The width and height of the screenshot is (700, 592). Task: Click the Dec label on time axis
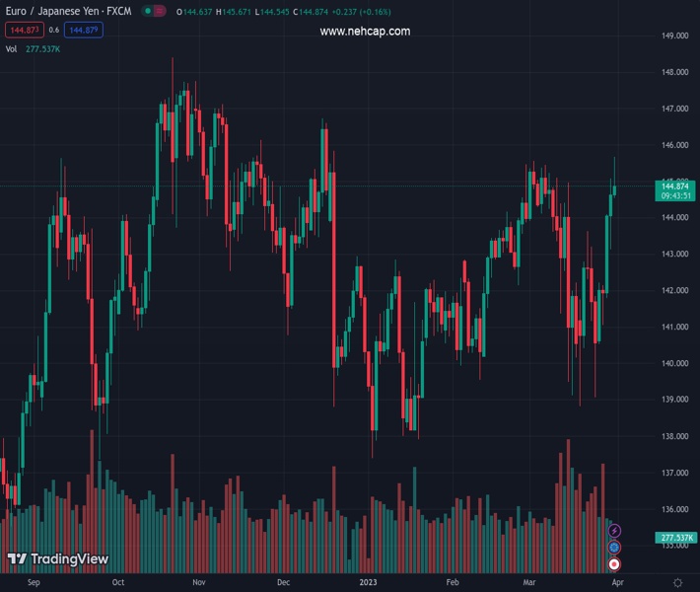point(284,583)
